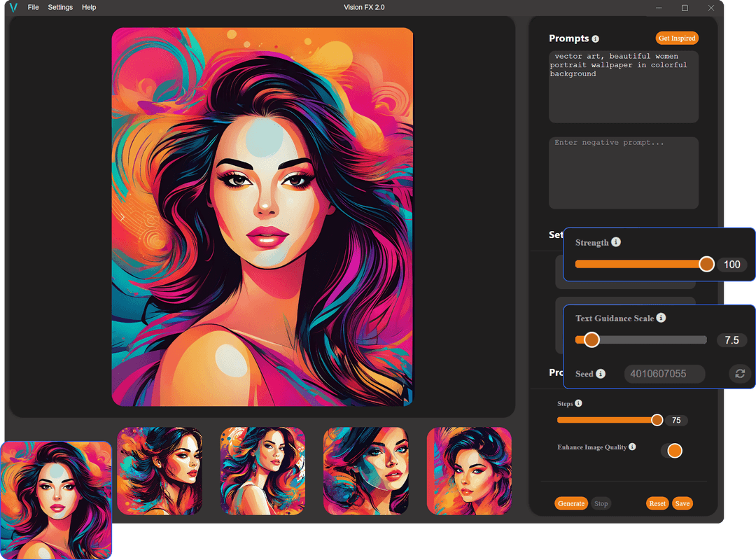Click the chevron arrow on the preview image
The width and height of the screenshot is (756, 560).
pyautogui.click(x=122, y=217)
